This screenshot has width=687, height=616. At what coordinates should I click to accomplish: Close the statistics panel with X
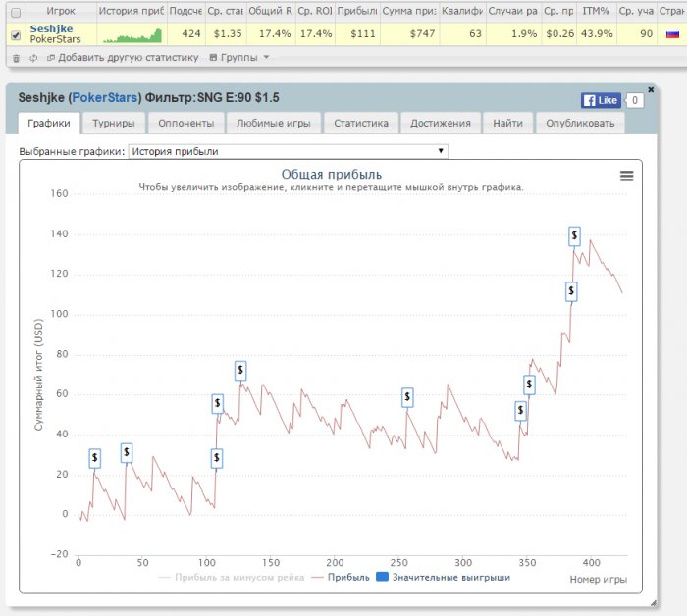coord(651,89)
